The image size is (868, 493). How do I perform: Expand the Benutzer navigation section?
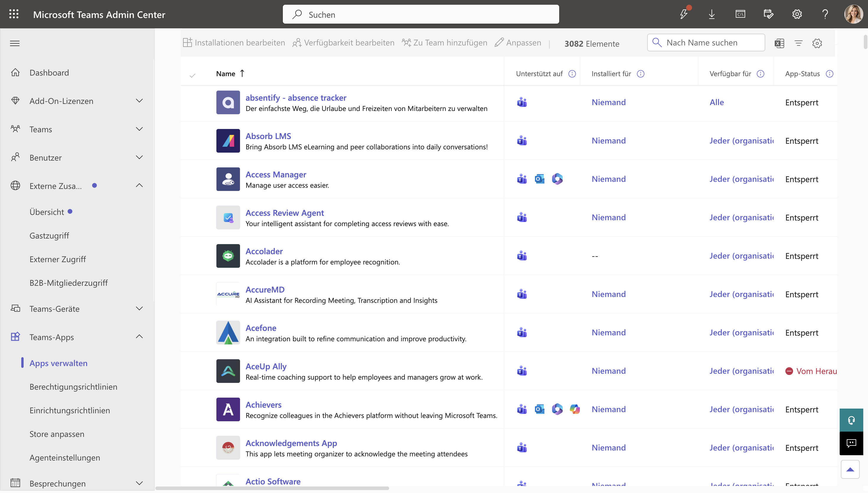(x=139, y=157)
